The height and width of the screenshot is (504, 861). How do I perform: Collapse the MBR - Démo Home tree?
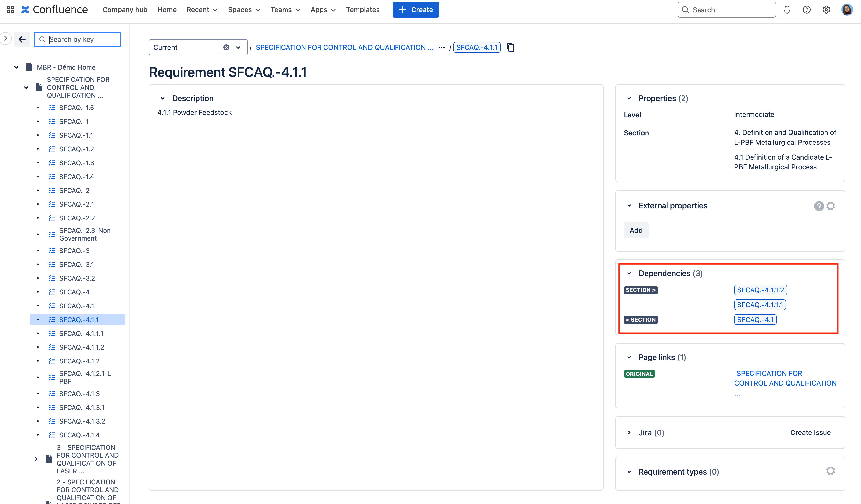click(x=16, y=67)
